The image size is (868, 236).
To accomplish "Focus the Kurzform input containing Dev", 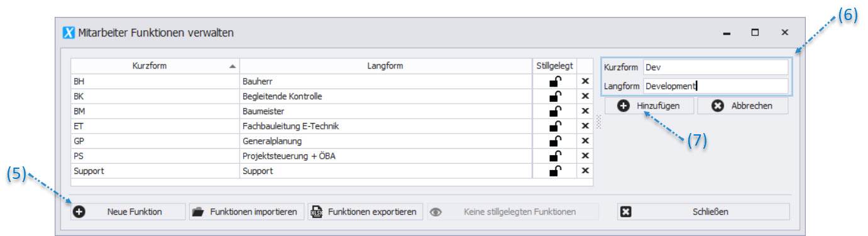I will 715,67.
